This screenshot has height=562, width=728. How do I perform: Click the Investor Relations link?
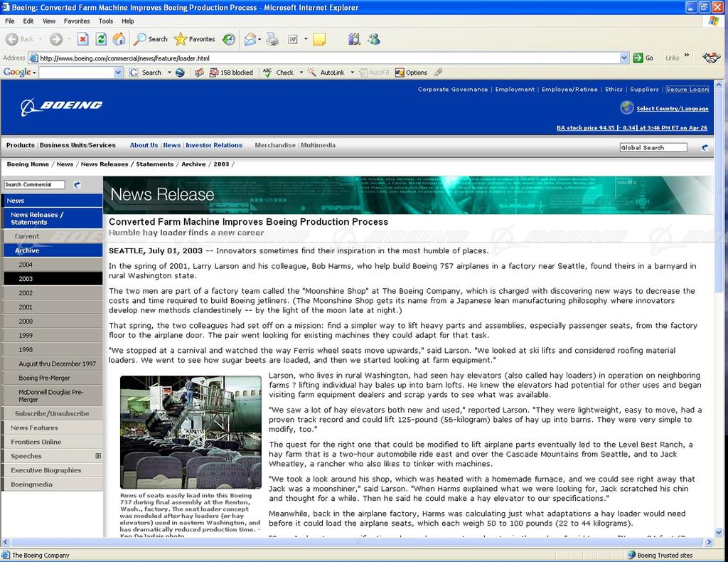214,145
